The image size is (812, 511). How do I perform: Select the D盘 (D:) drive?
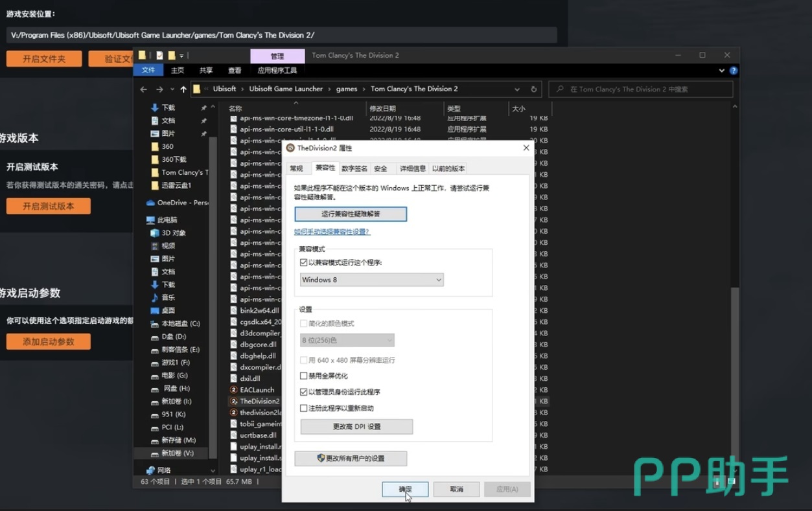click(x=168, y=337)
